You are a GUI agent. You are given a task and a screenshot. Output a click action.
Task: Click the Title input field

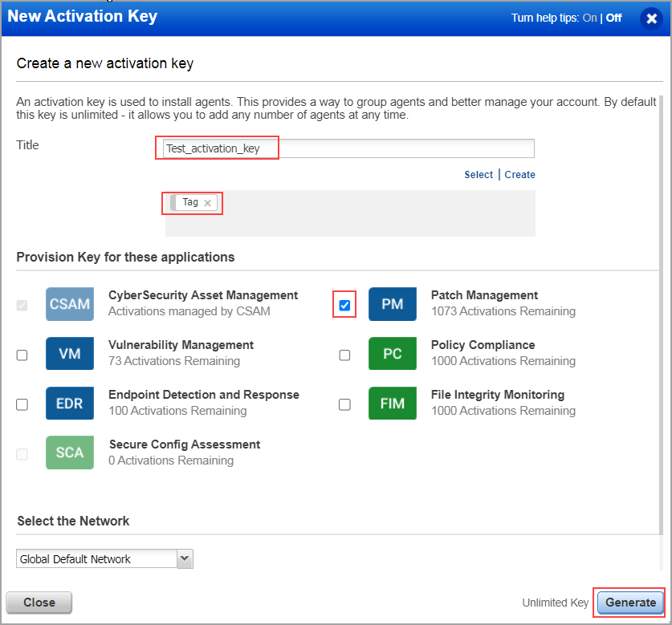pyautogui.click(x=345, y=148)
